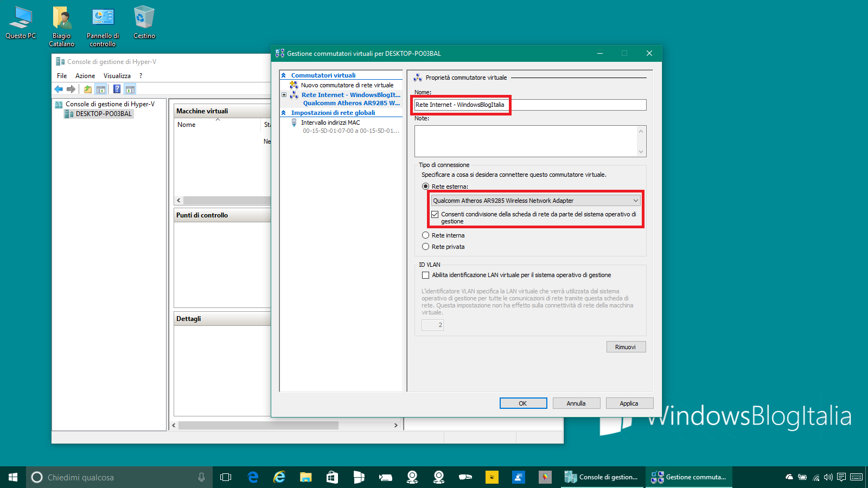Open the Azione menu in Hyper-V console

[x=85, y=76]
